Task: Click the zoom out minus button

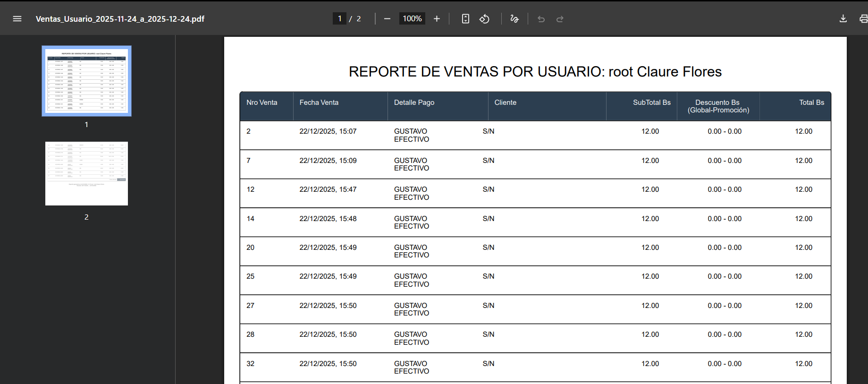Action: (x=387, y=19)
